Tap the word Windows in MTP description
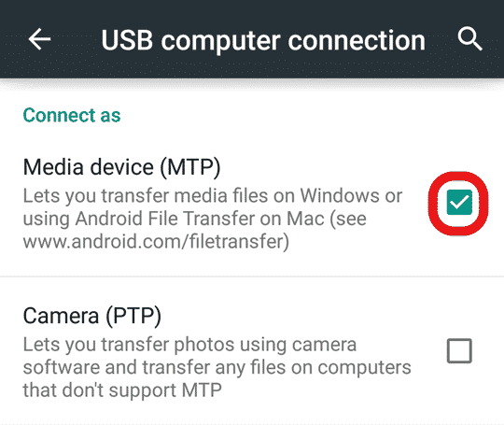This screenshot has width=504, height=425. pos(340,195)
